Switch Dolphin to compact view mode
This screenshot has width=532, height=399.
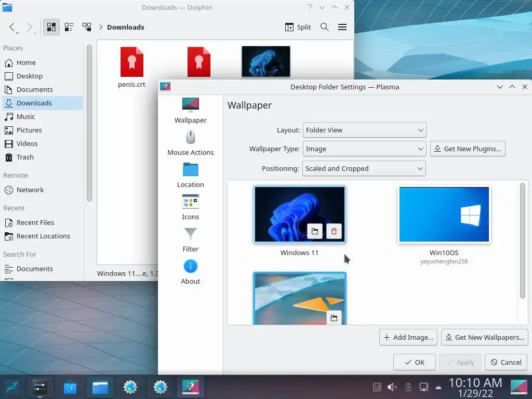pos(69,27)
